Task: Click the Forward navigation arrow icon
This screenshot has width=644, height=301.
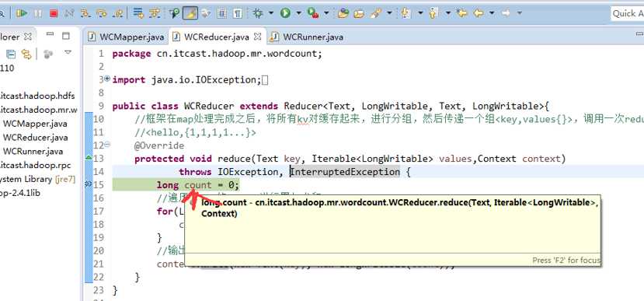Action: [506, 13]
